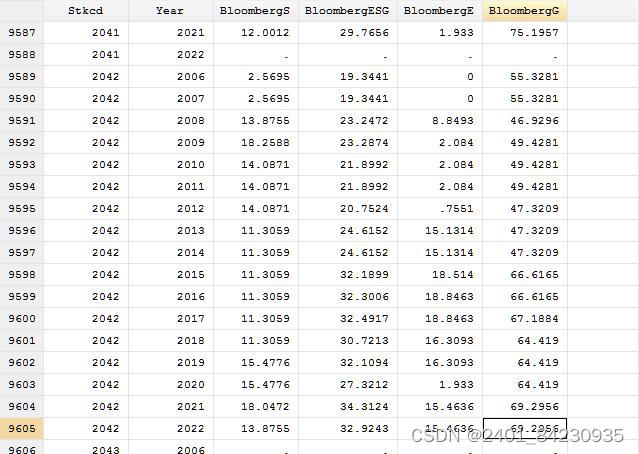
Task: Click missing BloombergESG cell in row 9588
Action: click(x=348, y=55)
